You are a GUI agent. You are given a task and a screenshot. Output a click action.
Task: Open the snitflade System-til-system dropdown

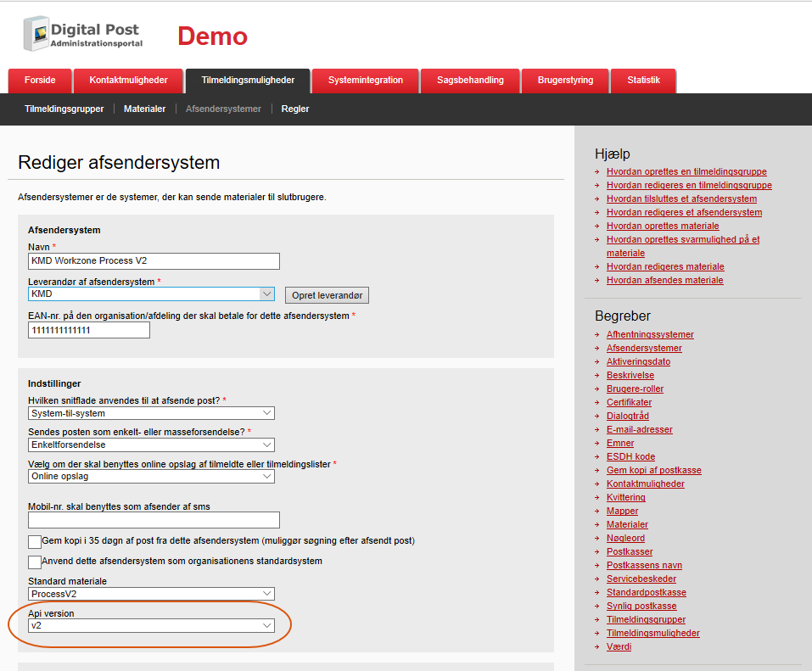click(151, 413)
